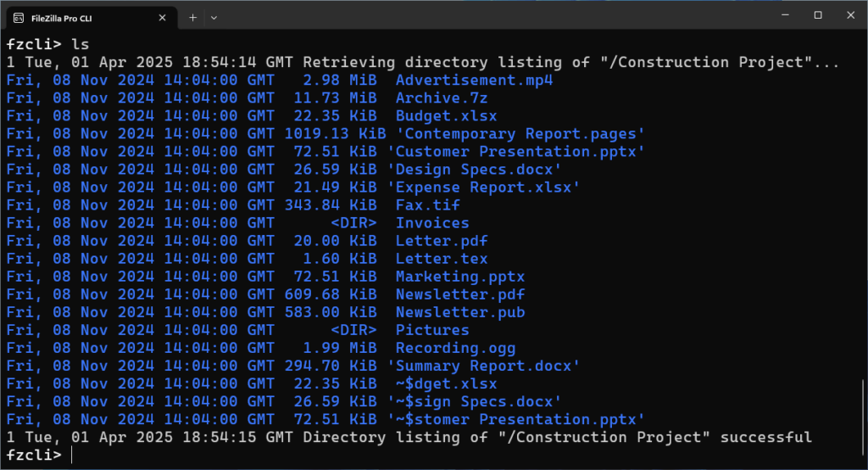Click 'Contemporary Report.pages' file name

point(520,134)
